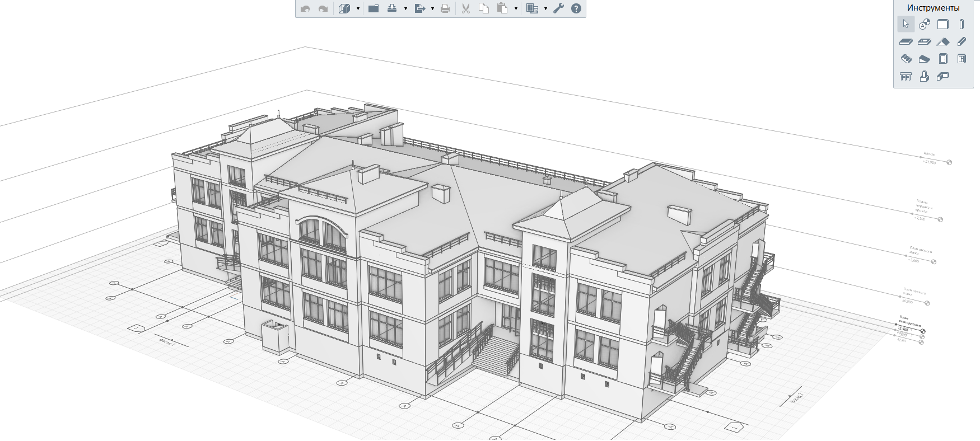Click the +3,600 second floor level marker

coord(934,262)
